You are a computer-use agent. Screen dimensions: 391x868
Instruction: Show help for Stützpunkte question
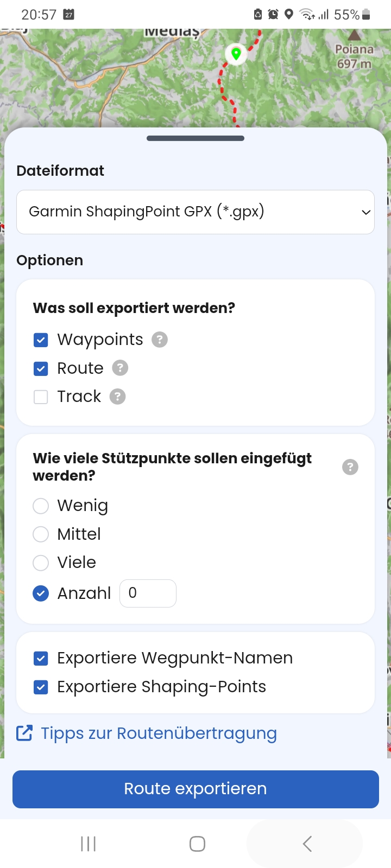350,467
